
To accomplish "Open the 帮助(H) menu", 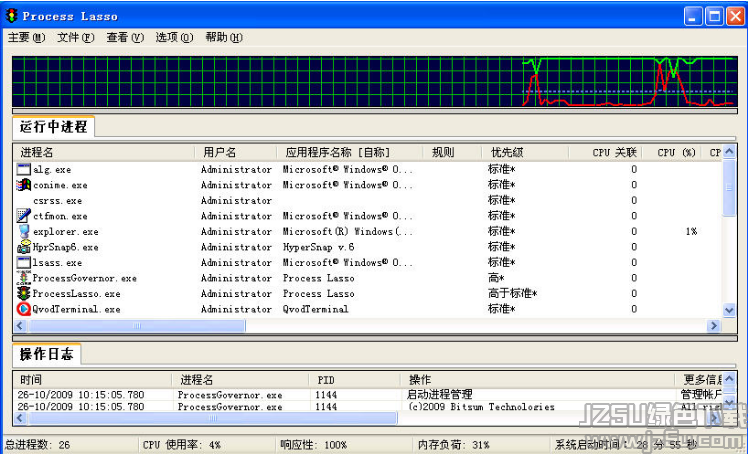I will [x=224, y=37].
